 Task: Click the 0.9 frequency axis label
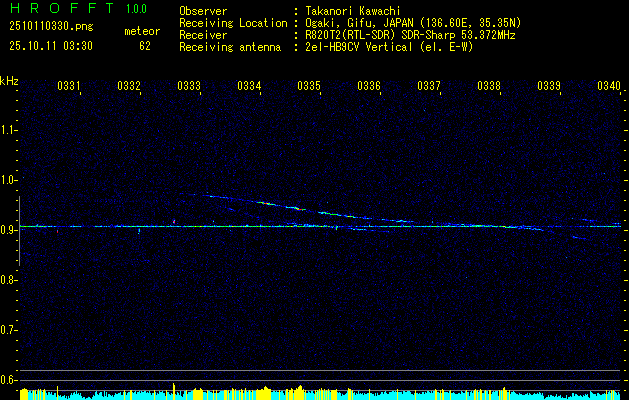8,230
